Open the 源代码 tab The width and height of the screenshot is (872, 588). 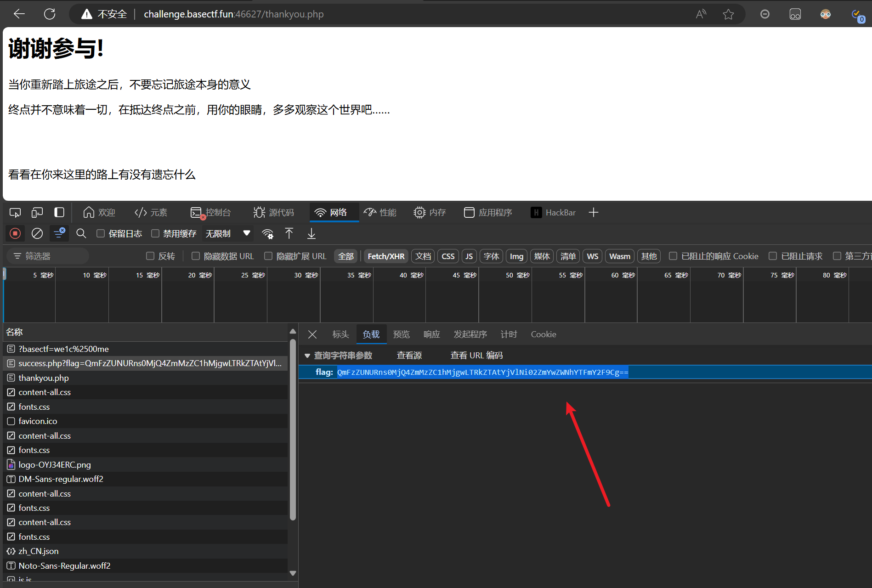pos(273,213)
